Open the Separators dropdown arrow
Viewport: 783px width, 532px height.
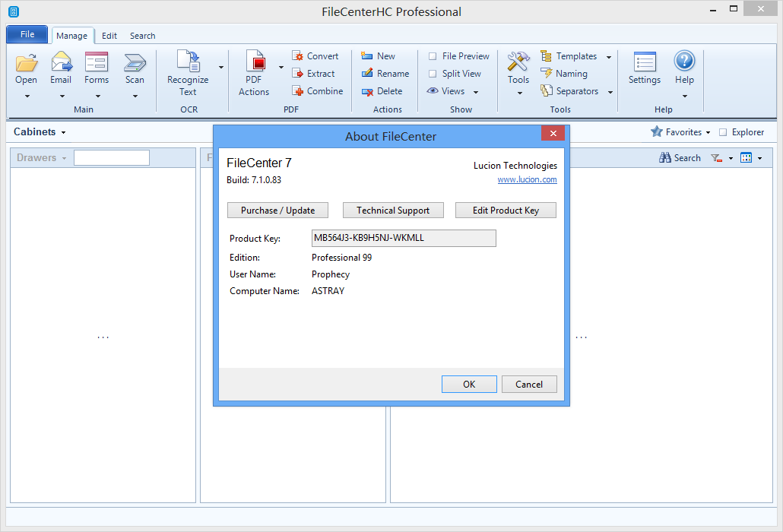[610, 92]
